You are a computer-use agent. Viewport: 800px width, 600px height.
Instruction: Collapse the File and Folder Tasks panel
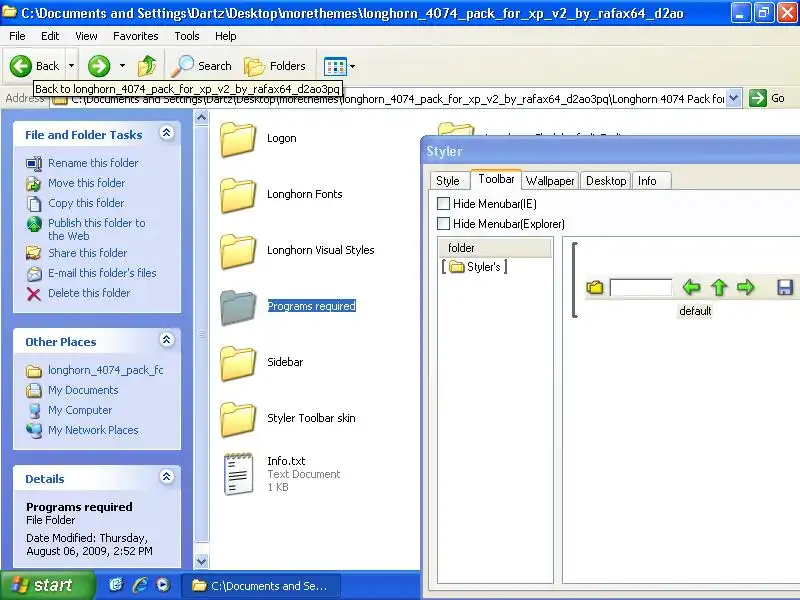pyautogui.click(x=166, y=133)
